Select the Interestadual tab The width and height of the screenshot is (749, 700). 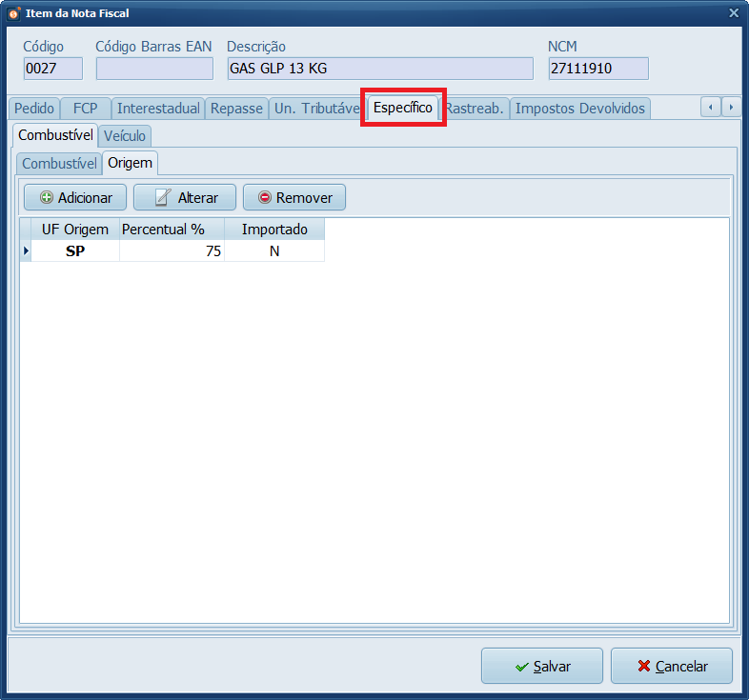click(158, 108)
